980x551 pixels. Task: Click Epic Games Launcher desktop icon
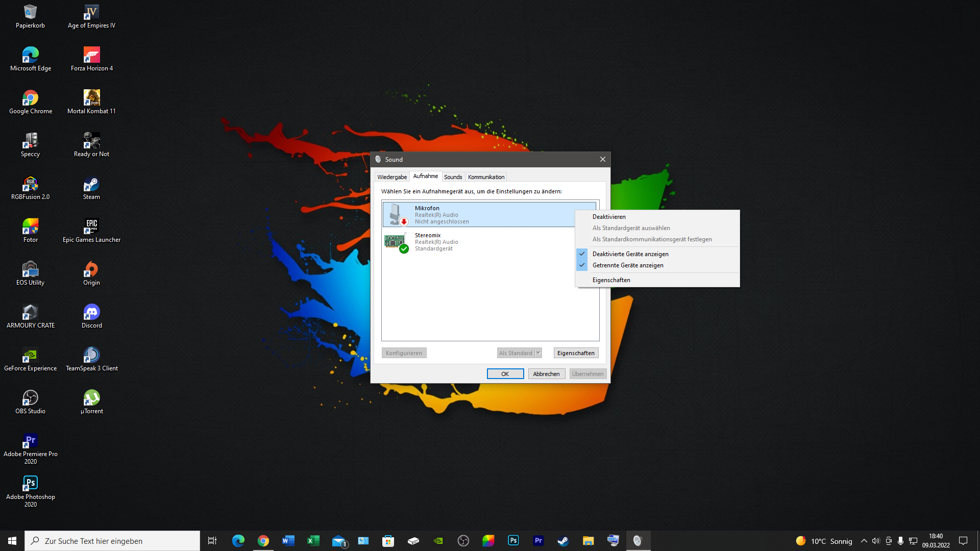pyautogui.click(x=91, y=228)
